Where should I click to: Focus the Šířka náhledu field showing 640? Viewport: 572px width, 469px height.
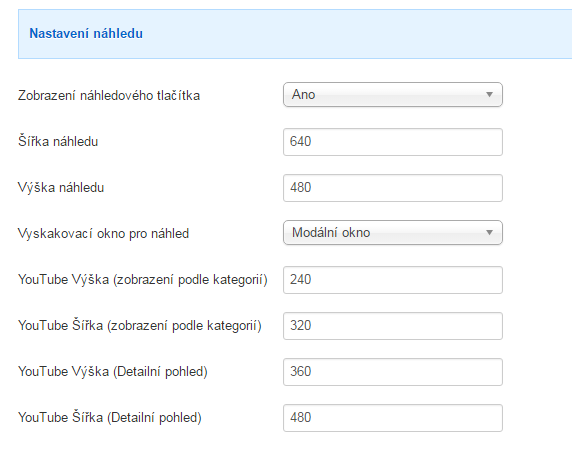point(393,142)
